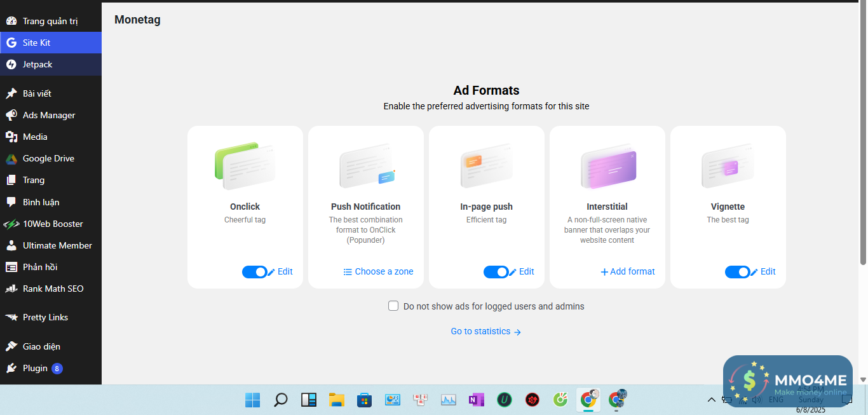868x415 pixels.
Task: Open File Explorer from taskbar
Action: tap(336, 400)
